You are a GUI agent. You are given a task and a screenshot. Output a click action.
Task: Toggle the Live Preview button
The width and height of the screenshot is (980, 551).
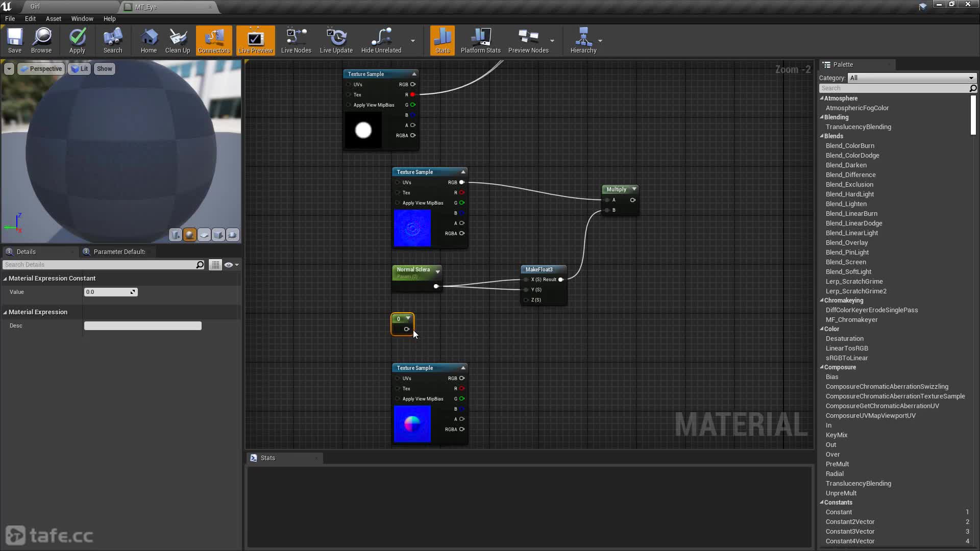click(x=255, y=40)
